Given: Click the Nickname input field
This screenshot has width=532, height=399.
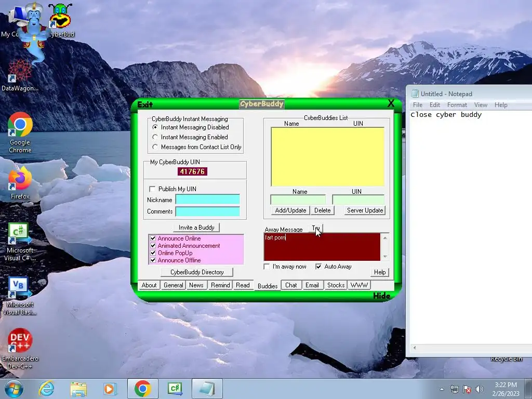Looking at the screenshot, I should point(208,199).
